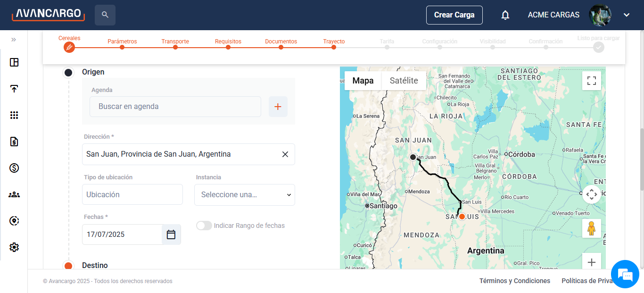This screenshot has width=644, height=293.
Task: Go to the Transporte step
Action: pos(175,44)
